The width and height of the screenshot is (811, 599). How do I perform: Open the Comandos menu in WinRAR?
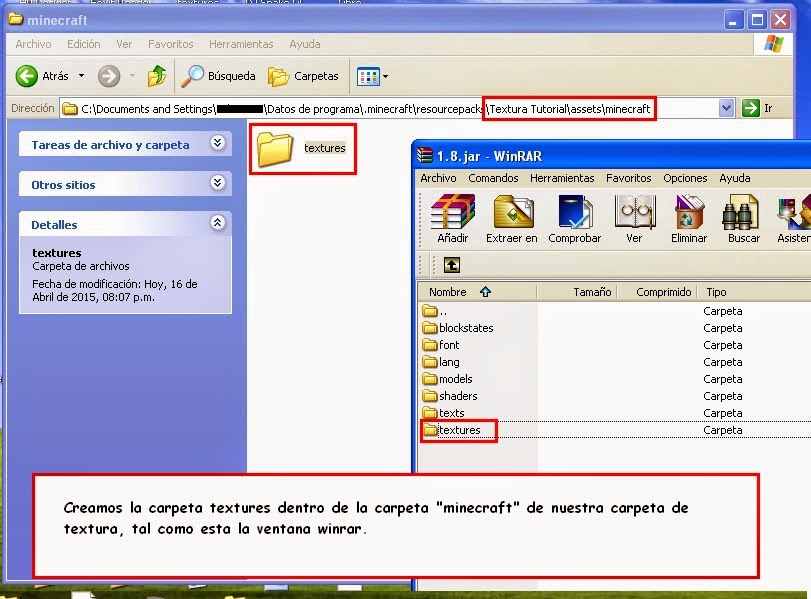(493, 178)
